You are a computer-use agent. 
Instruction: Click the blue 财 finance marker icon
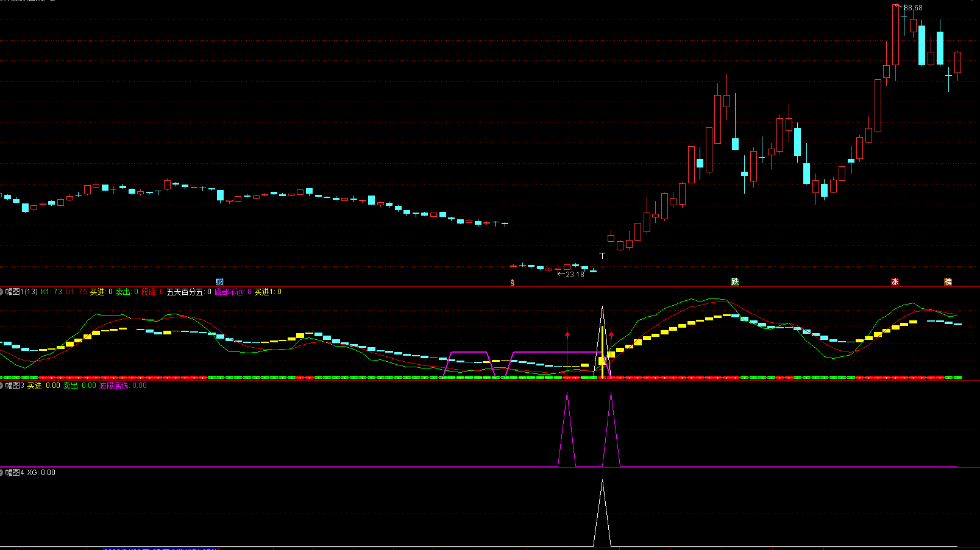[x=219, y=281]
